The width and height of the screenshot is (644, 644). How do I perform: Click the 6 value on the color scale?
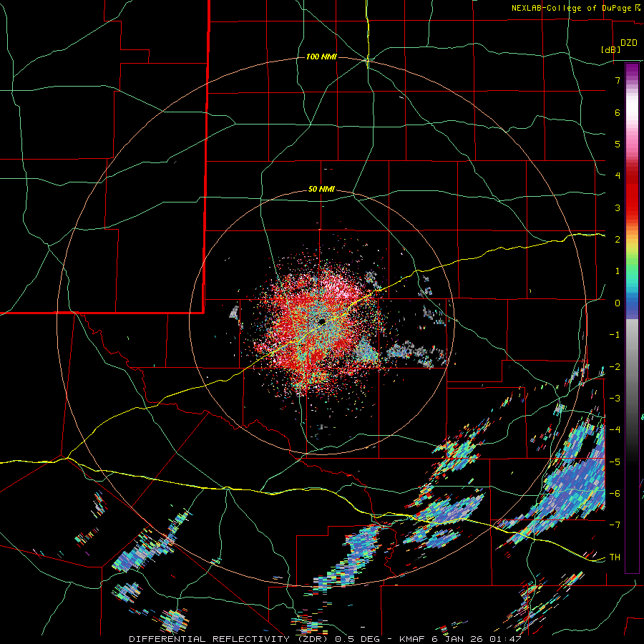618,112
